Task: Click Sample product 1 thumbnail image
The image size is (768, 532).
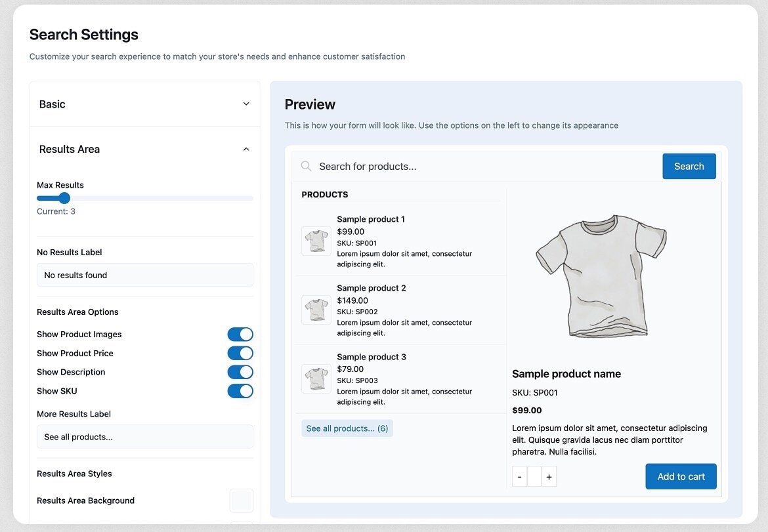Action: [316, 241]
